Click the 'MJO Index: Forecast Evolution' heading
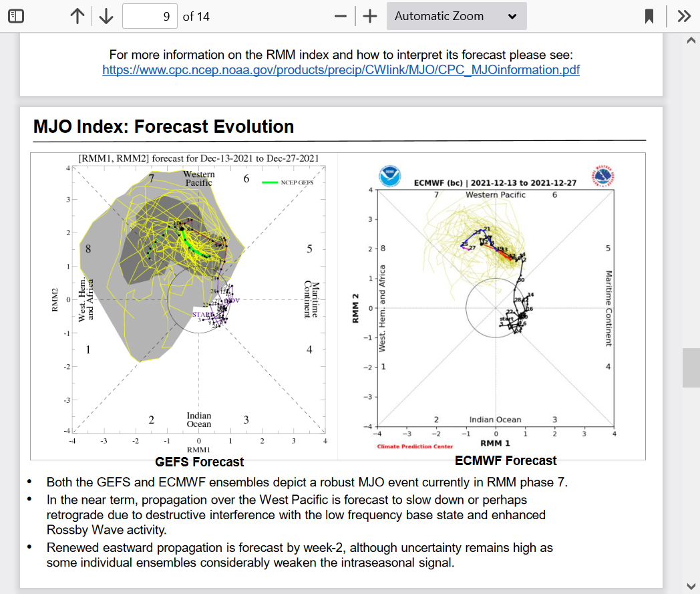Image resolution: width=700 pixels, height=594 pixels. tap(164, 127)
